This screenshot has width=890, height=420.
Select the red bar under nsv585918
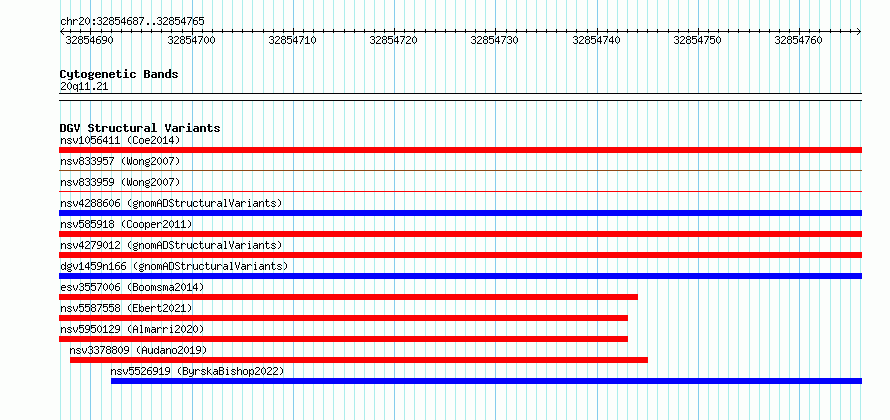coord(460,234)
